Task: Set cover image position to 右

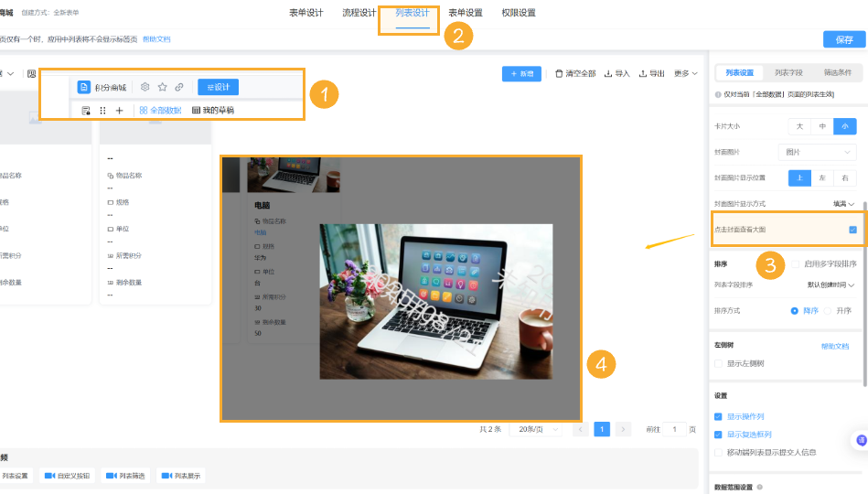Action: (845, 177)
